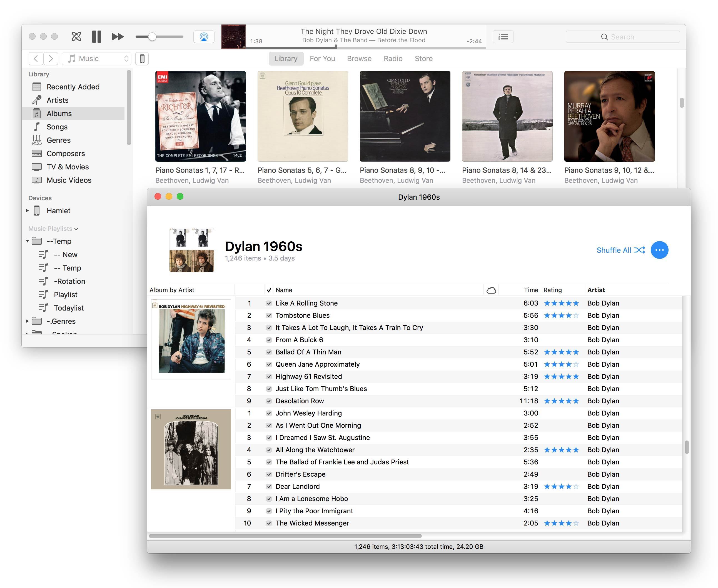Click the shuffle crossed-arrows icon in the iTunes toolbar

tap(76, 36)
